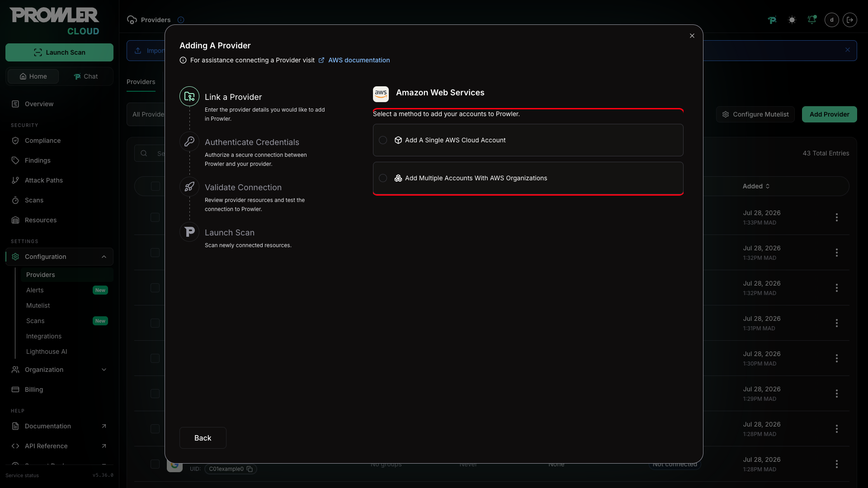Click Service status in the footer

(22, 475)
